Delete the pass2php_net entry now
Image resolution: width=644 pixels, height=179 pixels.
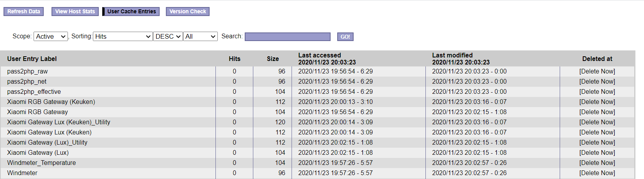tap(597, 81)
